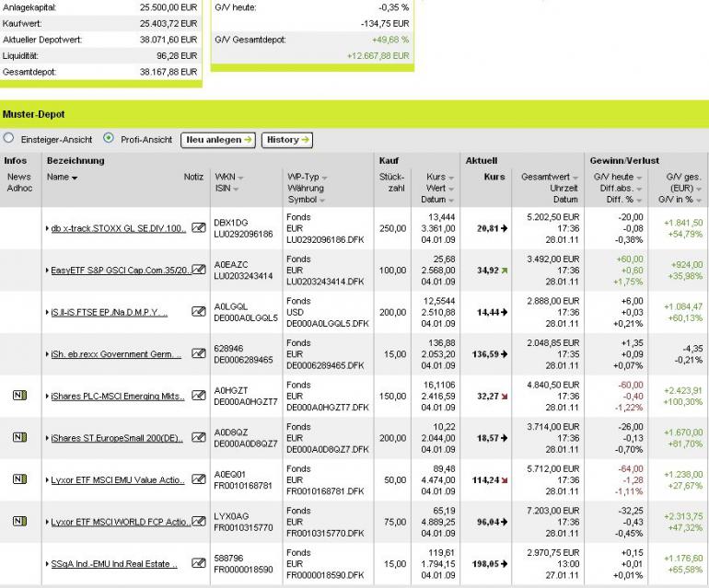Select the Einsteiger-Ansicht radio button

8,138
